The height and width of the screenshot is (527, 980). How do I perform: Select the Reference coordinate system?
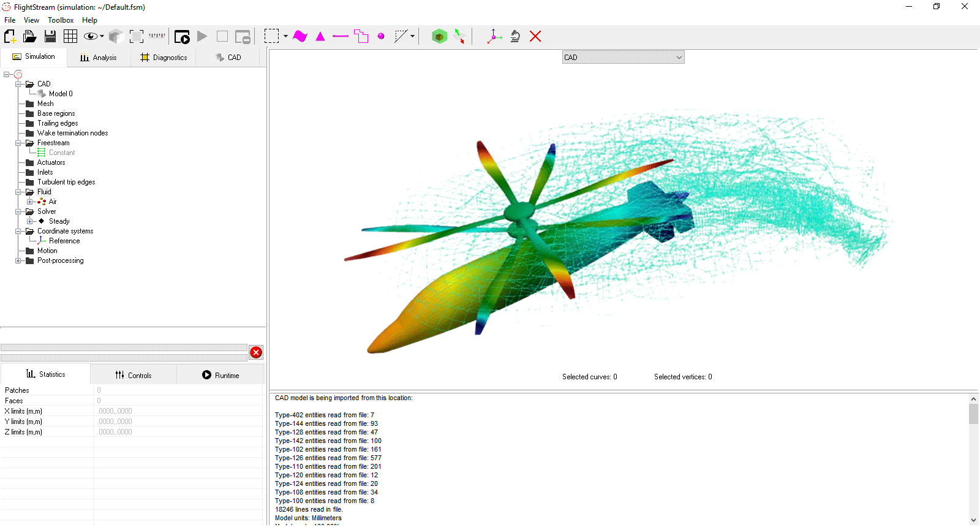tap(64, 241)
